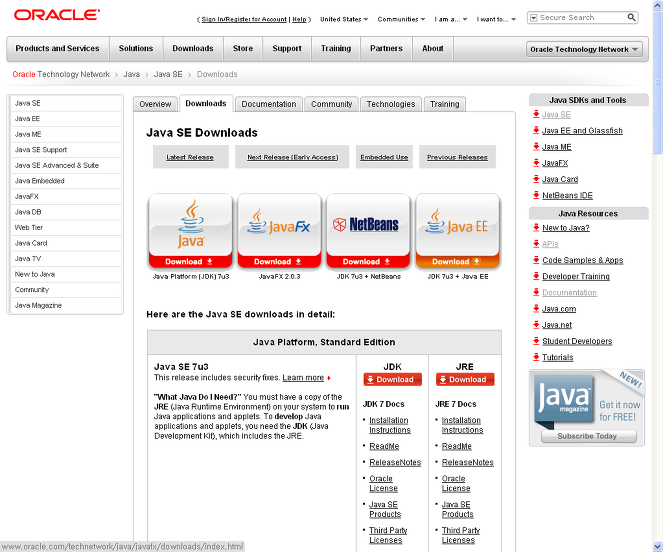Follow the Previous Releases link
The height and width of the screenshot is (552, 663).
[457, 157]
